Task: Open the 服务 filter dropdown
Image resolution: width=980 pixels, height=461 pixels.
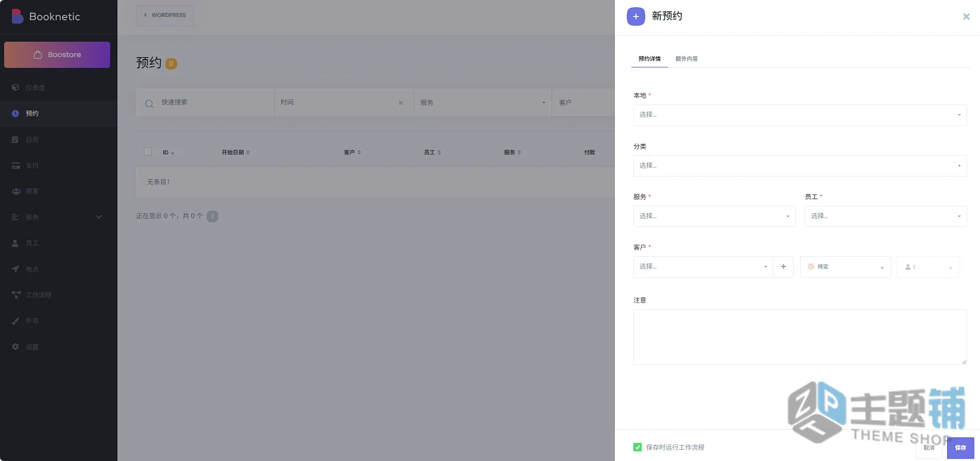Action: coord(483,102)
